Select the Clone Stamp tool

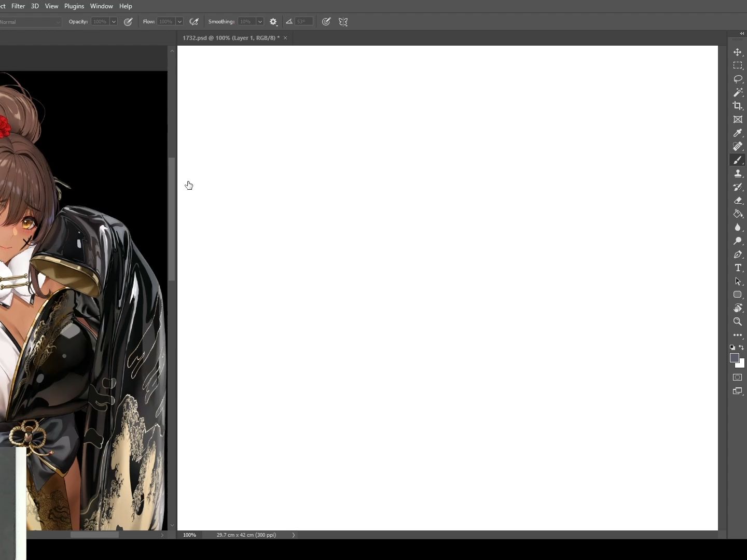click(x=737, y=174)
